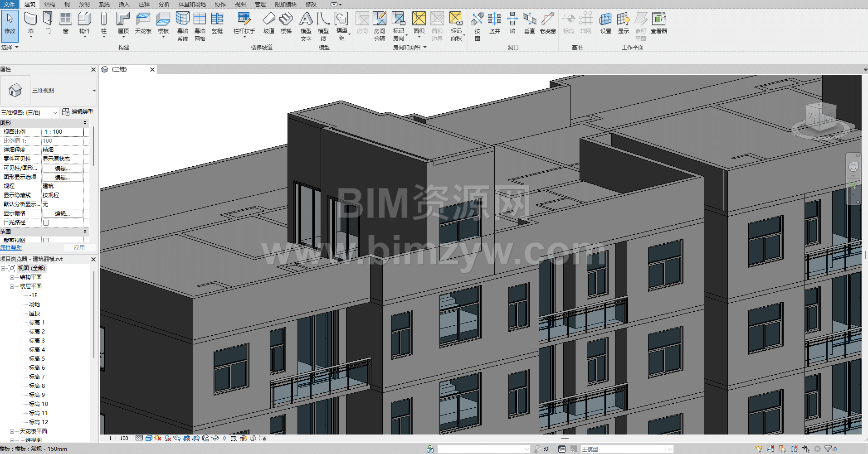Open 标高 5 floor plan in browser

point(37,359)
